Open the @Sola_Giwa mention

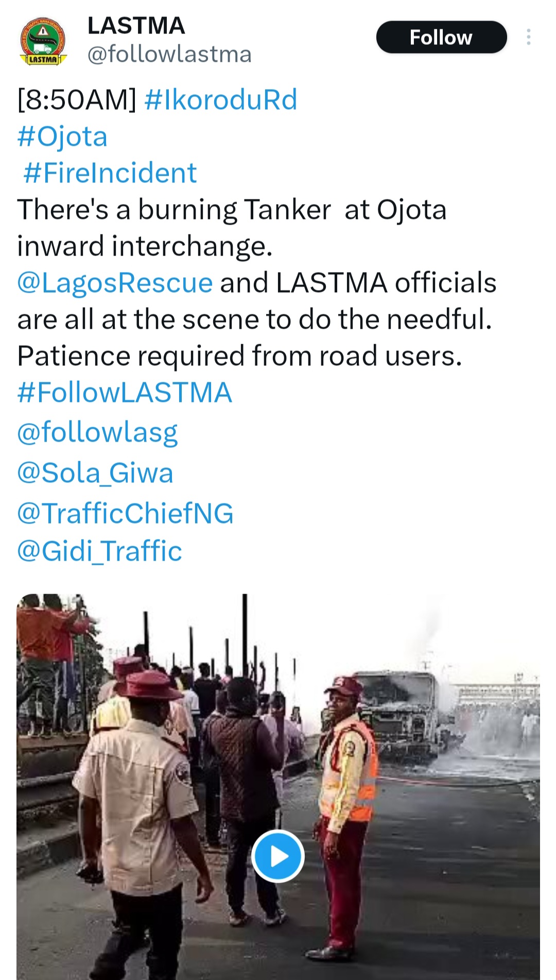click(x=95, y=473)
